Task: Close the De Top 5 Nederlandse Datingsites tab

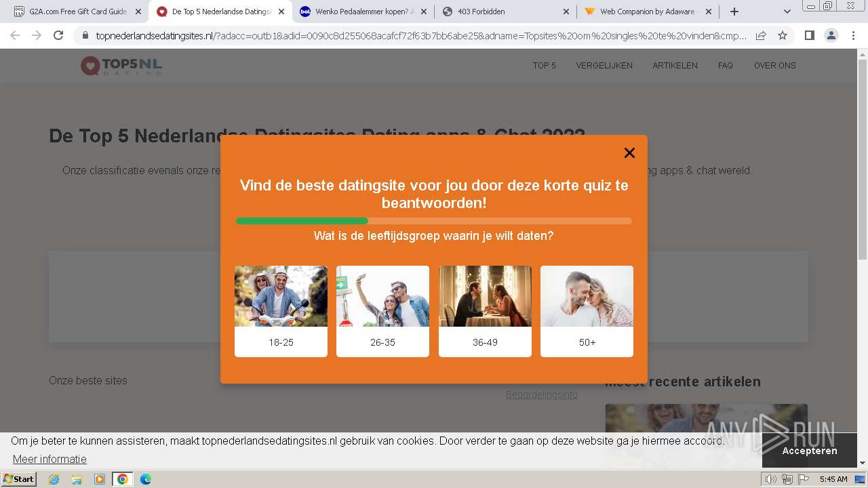Action: coord(281,12)
